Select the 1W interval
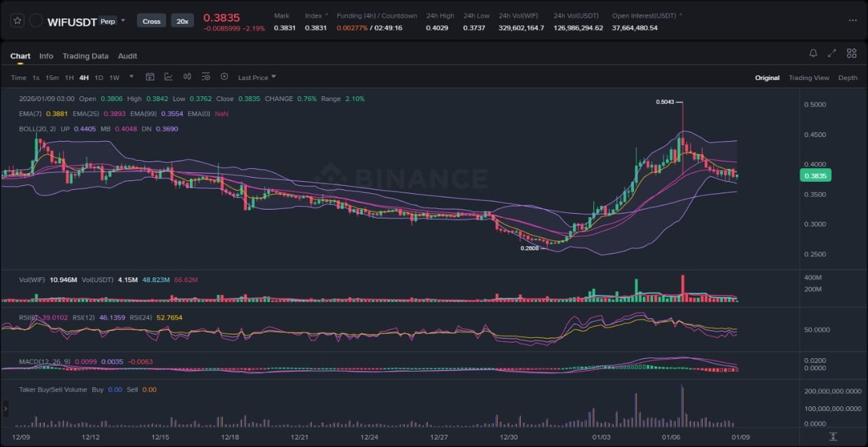Image resolution: width=868 pixels, height=447 pixels. [x=114, y=78]
